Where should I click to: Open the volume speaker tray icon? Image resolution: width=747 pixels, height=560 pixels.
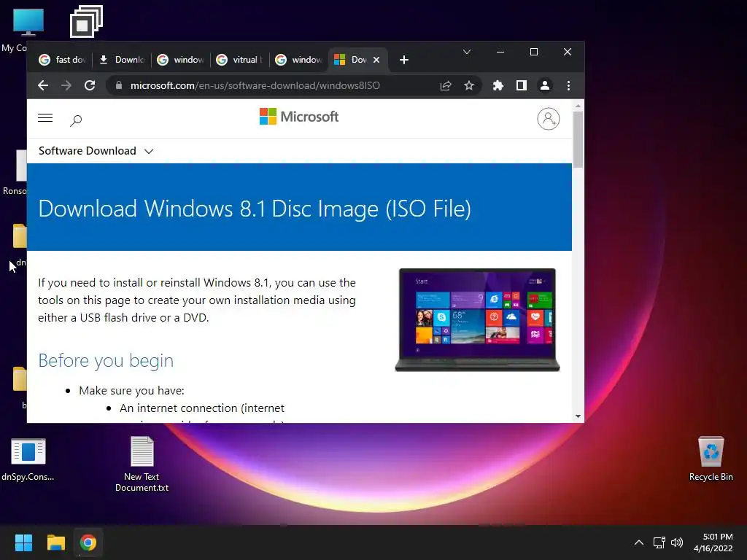(x=676, y=542)
